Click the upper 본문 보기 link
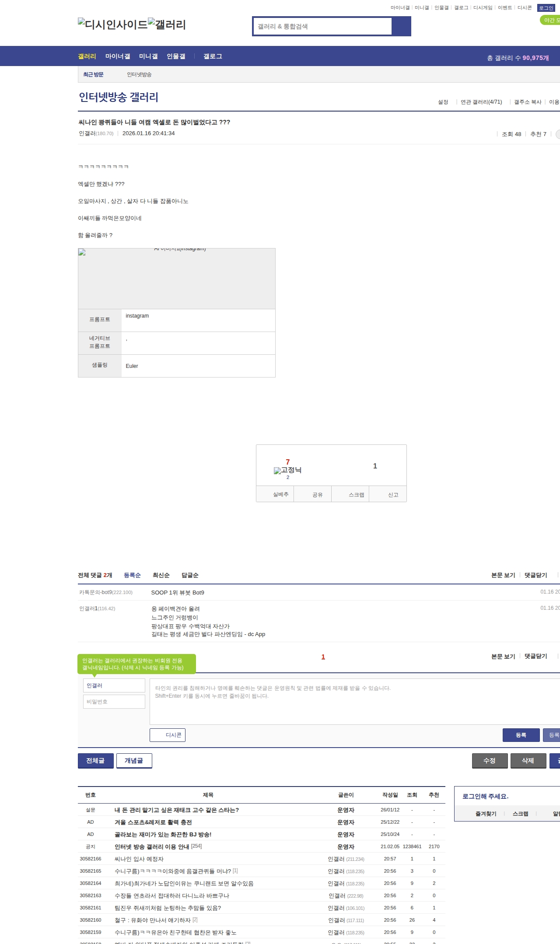Image resolution: width=560 pixels, height=944 pixels. point(503,575)
